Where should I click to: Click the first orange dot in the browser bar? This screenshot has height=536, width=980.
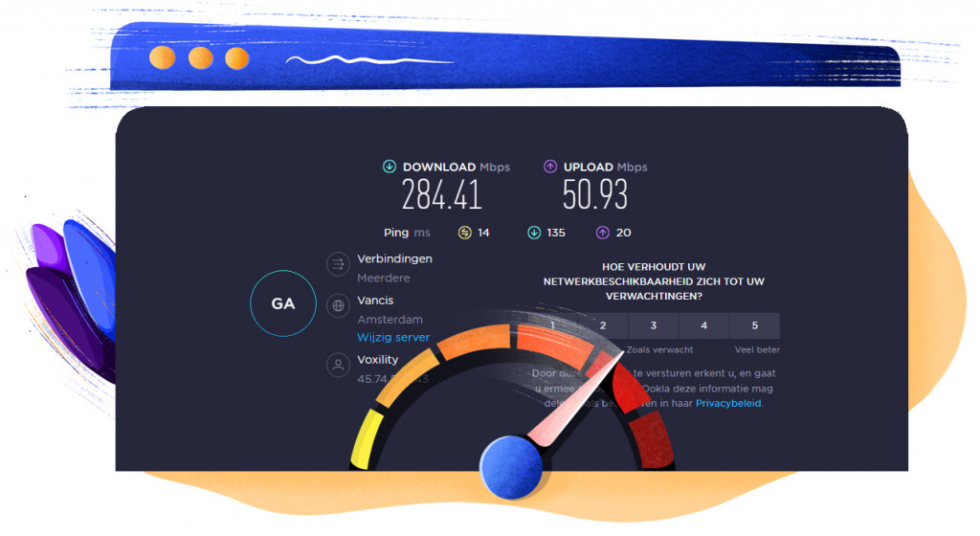click(163, 58)
